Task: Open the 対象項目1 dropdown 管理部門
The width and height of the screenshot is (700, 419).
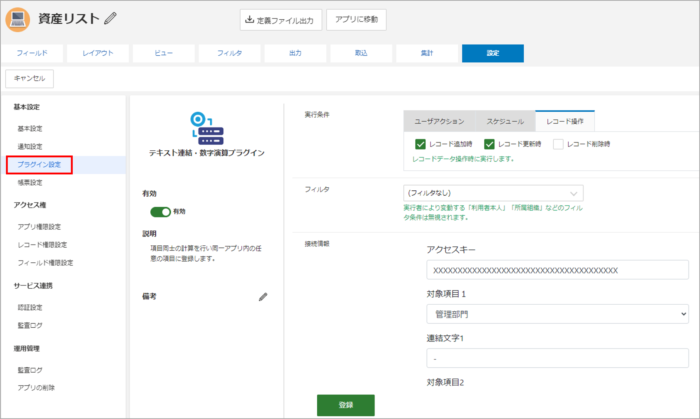Action: [557, 314]
